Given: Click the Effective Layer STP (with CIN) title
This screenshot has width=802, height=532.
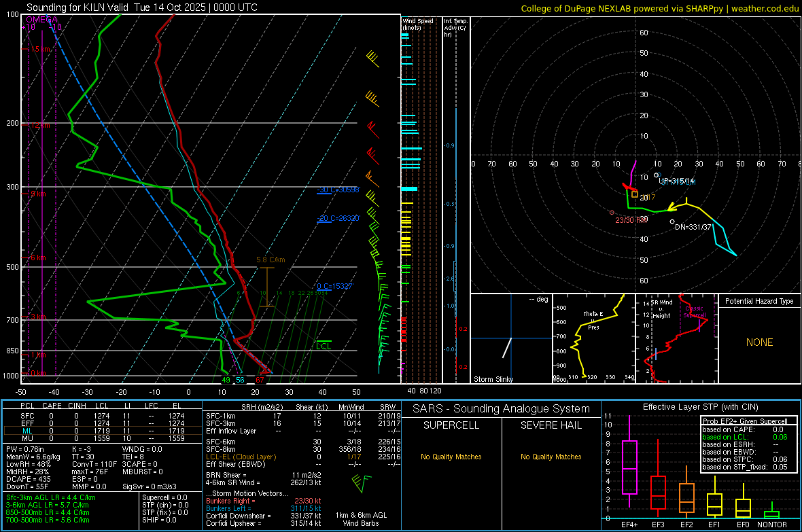Looking at the screenshot, I should tap(700, 407).
